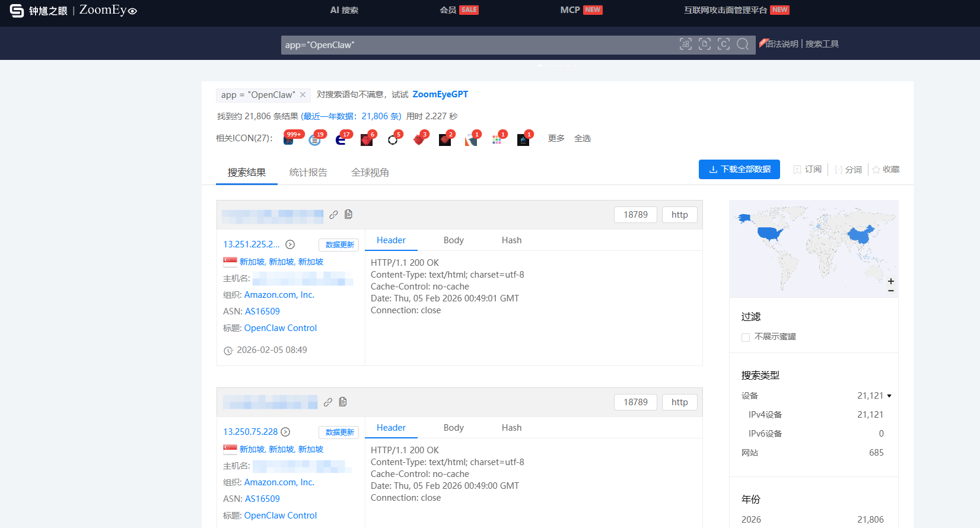Image resolution: width=980 pixels, height=528 pixels.
Task: Click the search query input field
Action: (475, 45)
